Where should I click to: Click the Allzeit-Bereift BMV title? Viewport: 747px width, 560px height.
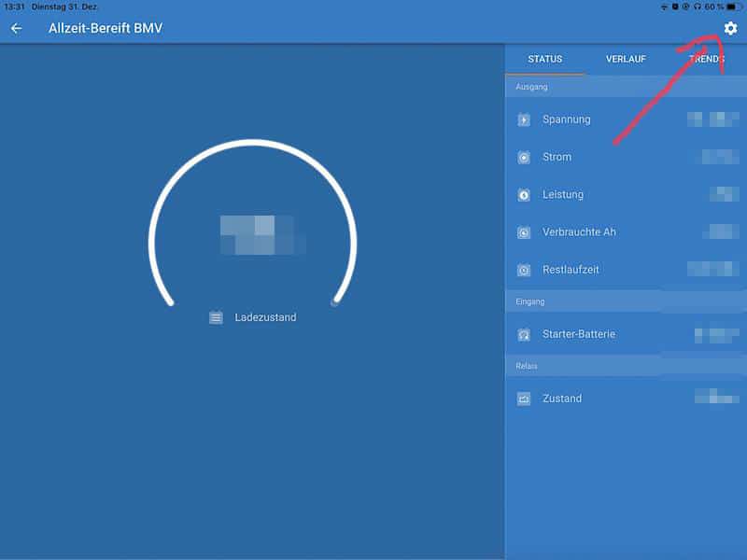point(106,28)
